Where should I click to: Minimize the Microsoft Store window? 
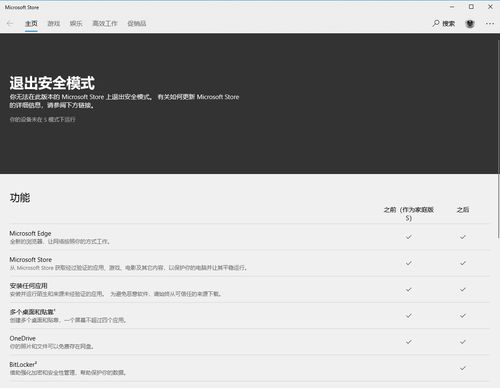(452, 7)
